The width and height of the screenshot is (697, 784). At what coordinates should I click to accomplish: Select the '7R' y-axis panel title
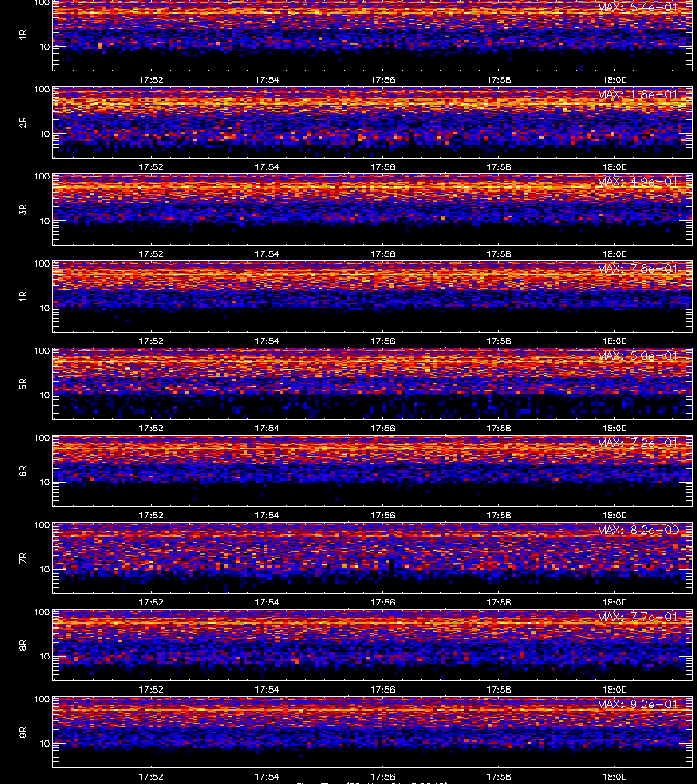click(23, 558)
